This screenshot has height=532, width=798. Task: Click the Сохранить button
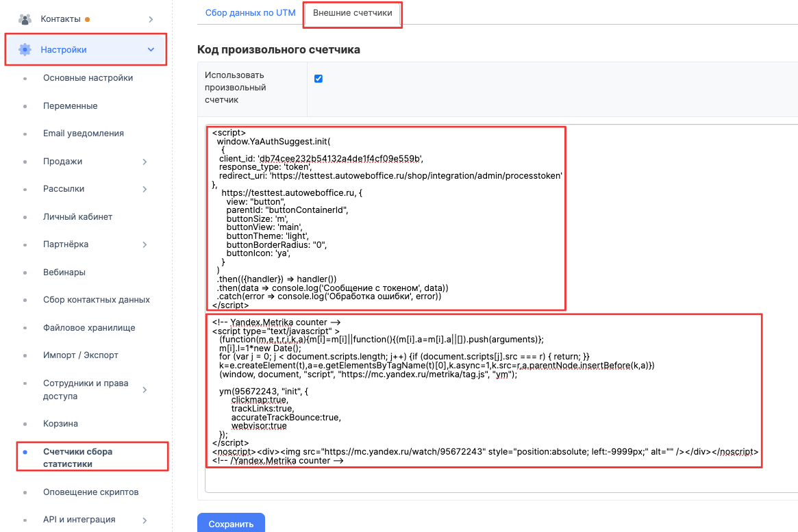point(231,523)
